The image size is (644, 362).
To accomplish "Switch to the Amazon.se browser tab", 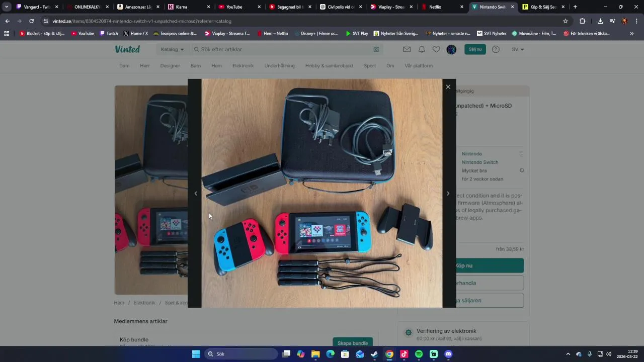I will tap(138, 7).
